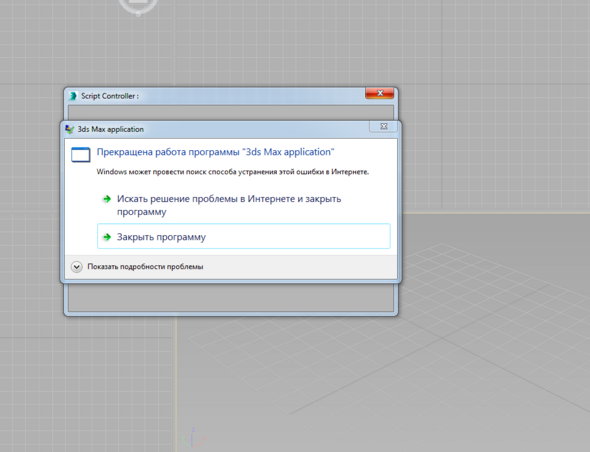Image resolution: width=590 pixels, height=452 pixels.
Task: Expand problem details using the round chevron button
Action: click(x=77, y=267)
